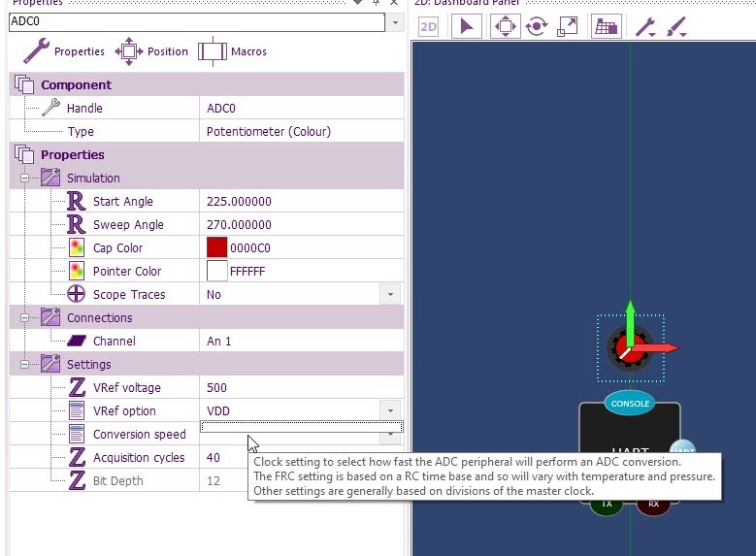This screenshot has height=556, width=756.
Task: Click the Start Angle value field
Action: 301,201
